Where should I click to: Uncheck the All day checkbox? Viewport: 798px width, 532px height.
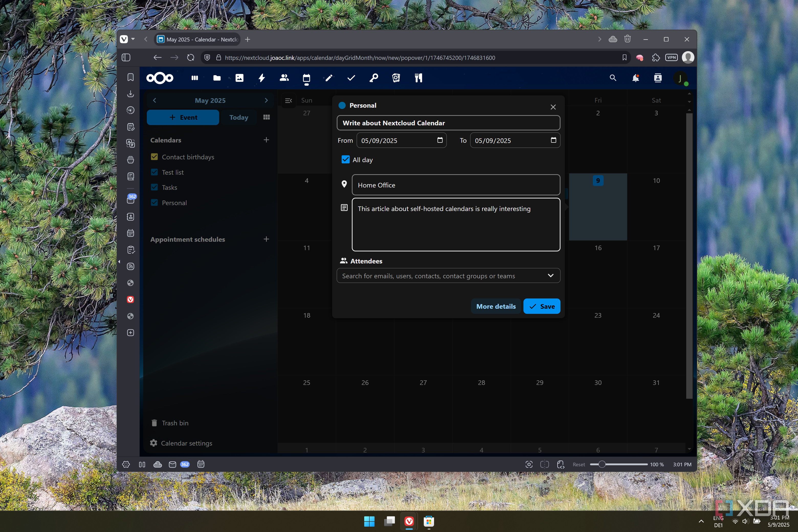345,159
